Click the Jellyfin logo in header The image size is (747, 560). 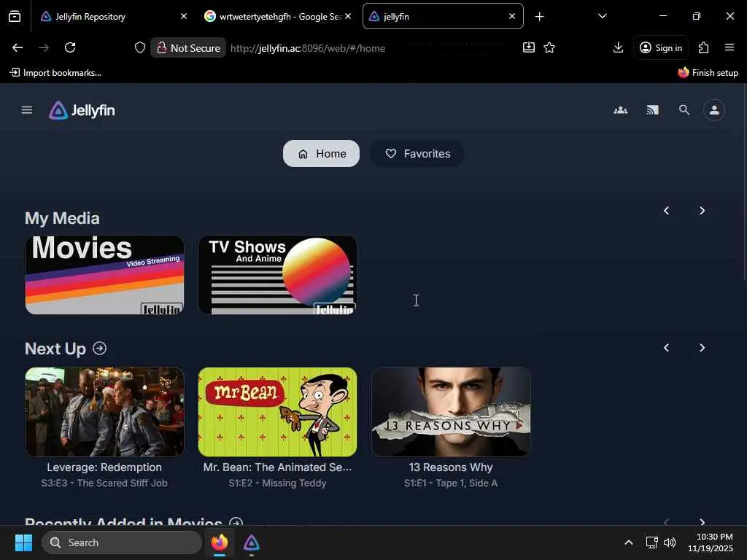point(82,111)
